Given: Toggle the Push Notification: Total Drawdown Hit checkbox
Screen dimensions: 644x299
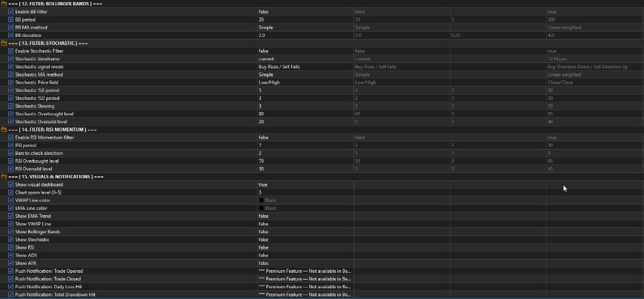Looking at the screenshot, I should pos(11,294).
